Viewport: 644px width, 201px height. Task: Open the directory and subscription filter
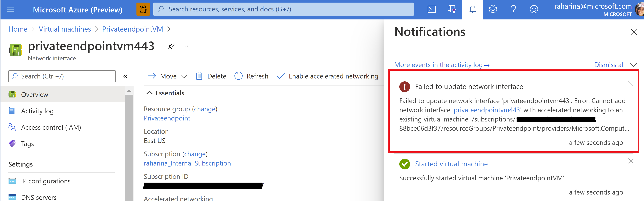(x=452, y=10)
